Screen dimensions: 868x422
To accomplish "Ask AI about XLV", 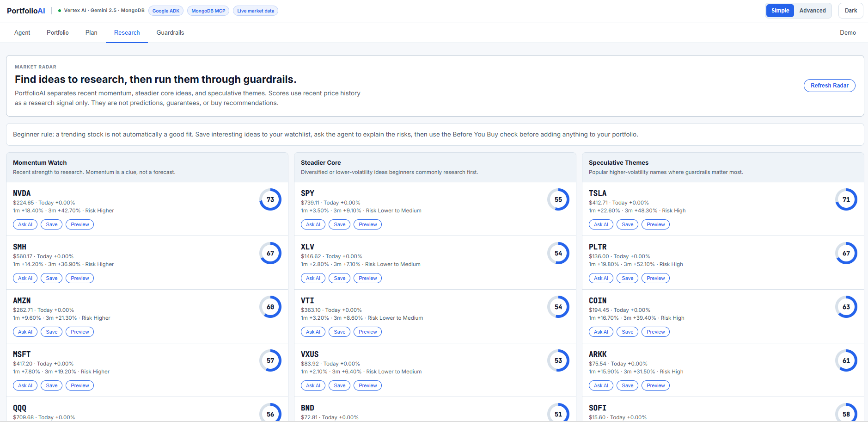I will [x=313, y=278].
